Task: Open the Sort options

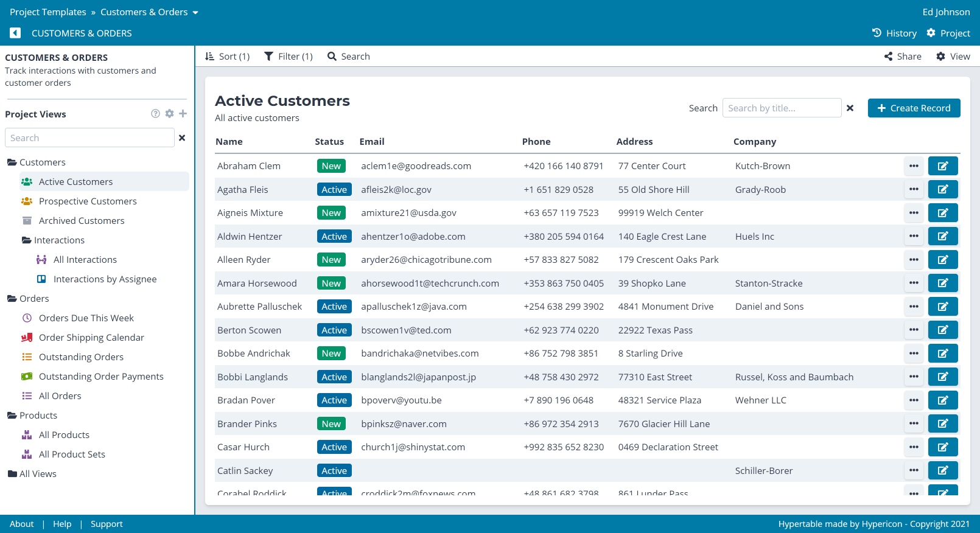Action: (228, 57)
